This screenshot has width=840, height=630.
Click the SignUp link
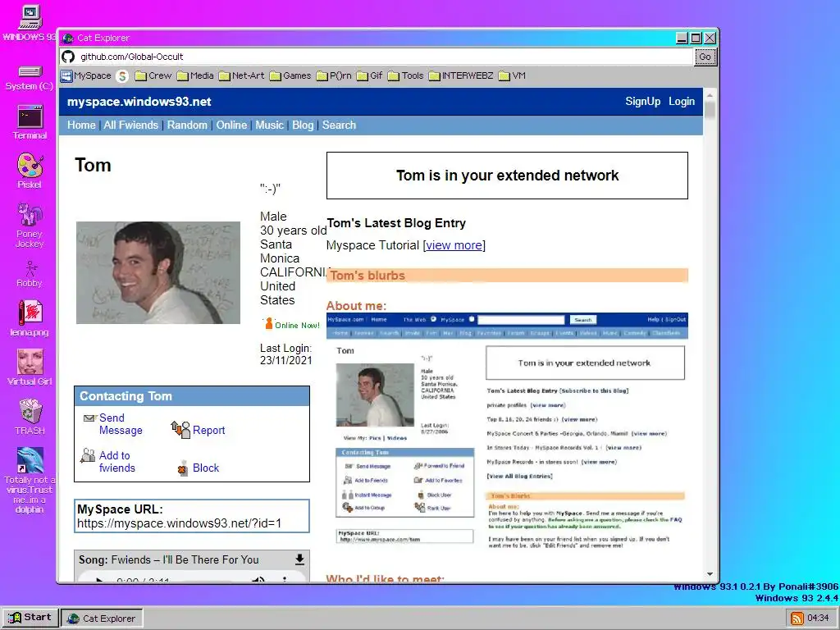pyautogui.click(x=643, y=101)
